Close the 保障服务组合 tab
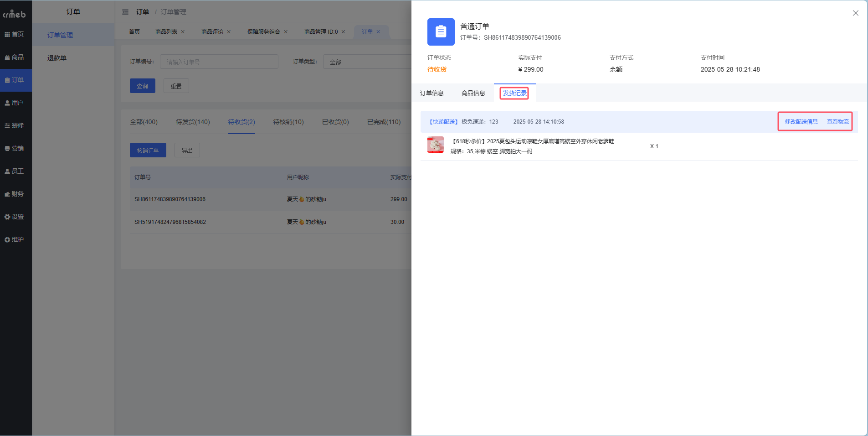 pyautogui.click(x=285, y=31)
